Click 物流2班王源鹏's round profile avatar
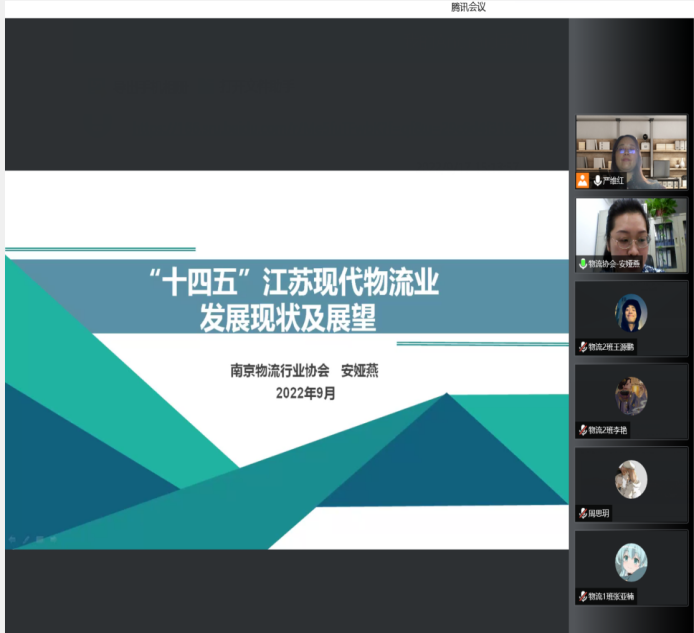Screen dimensions: 694x633 (631, 313)
